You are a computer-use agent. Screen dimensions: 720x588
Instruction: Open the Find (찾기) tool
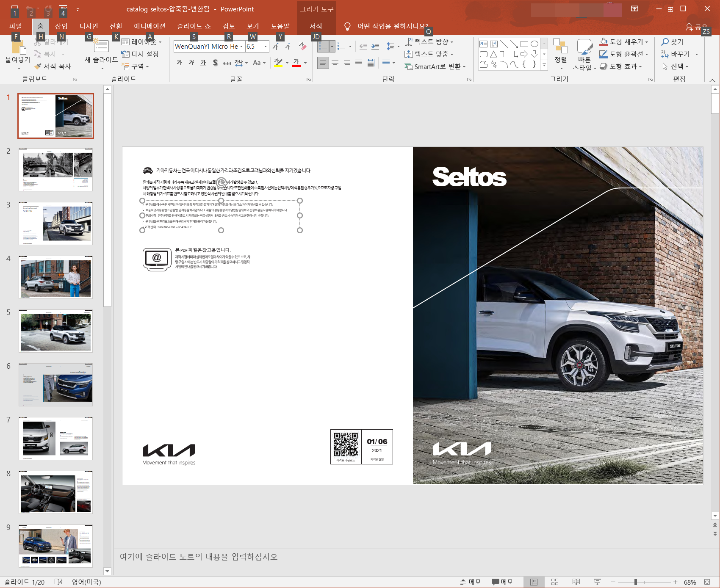[673, 41]
